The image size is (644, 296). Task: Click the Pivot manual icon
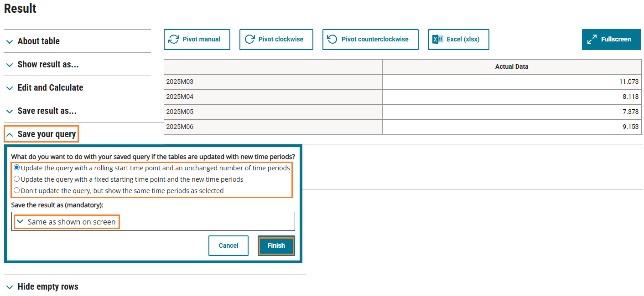174,39
